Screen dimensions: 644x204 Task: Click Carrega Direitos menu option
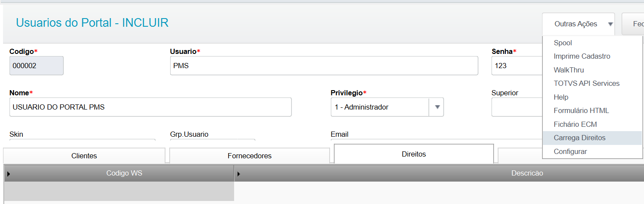579,138
